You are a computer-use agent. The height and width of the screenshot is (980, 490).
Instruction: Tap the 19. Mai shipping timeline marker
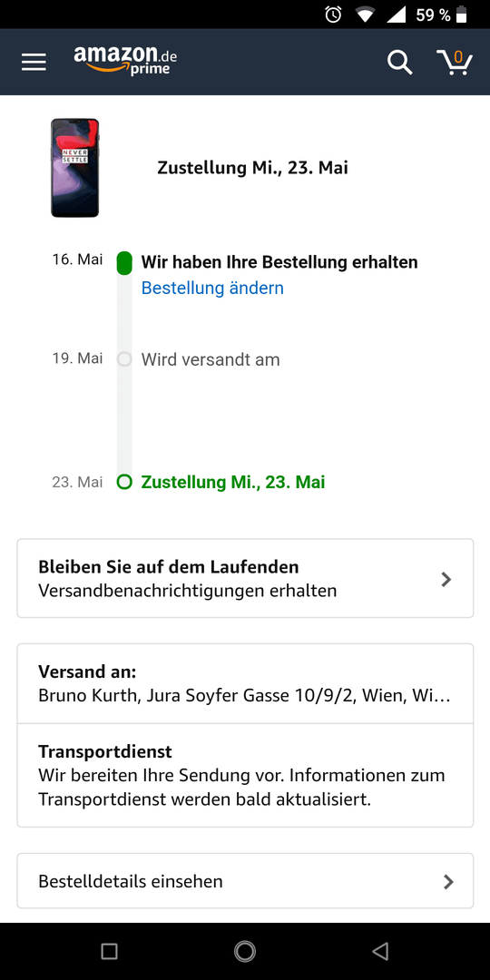click(x=124, y=359)
